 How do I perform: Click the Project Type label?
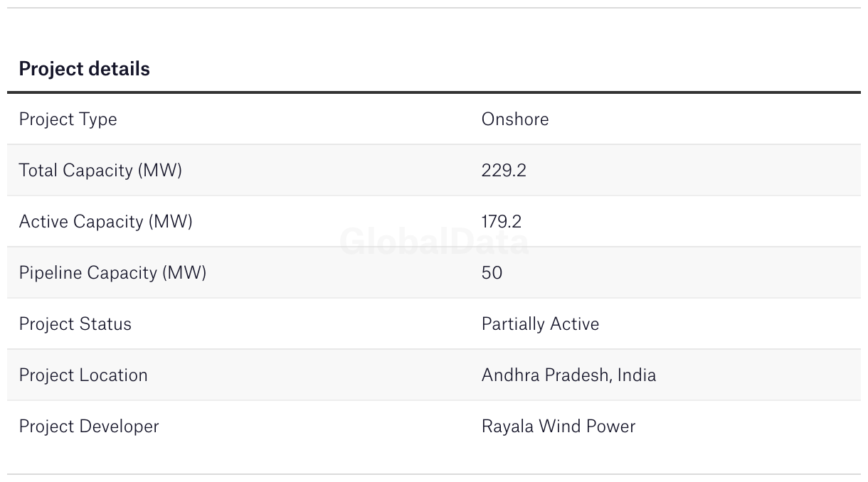(x=68, y=119)
